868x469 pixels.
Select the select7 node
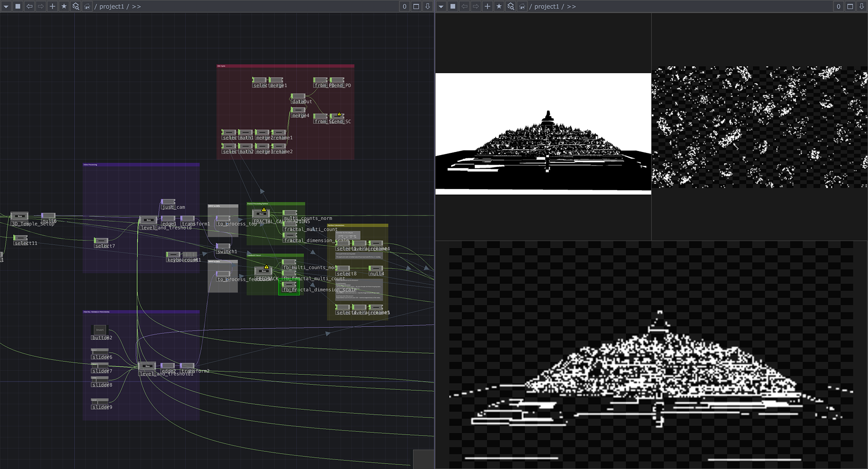pos(101,241)
